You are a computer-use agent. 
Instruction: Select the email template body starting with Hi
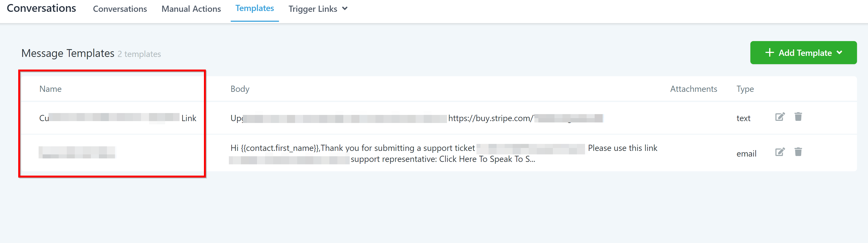(352, 148)
